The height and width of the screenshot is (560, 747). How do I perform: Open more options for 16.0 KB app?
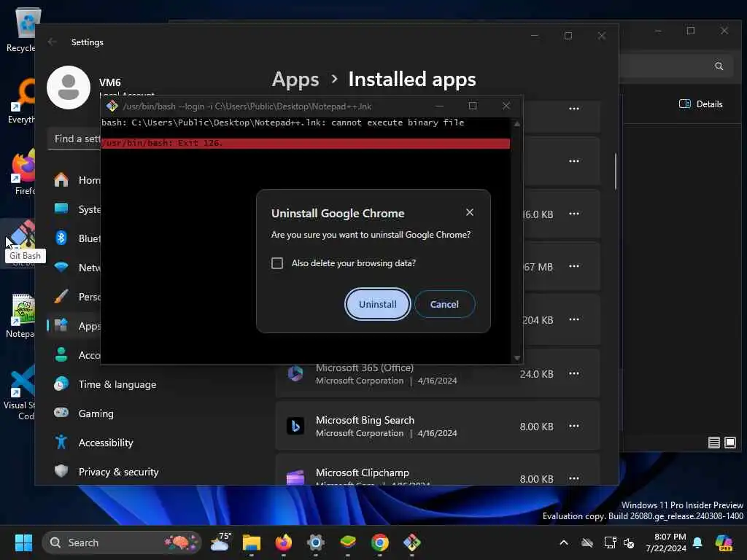(x=573, y=214)
